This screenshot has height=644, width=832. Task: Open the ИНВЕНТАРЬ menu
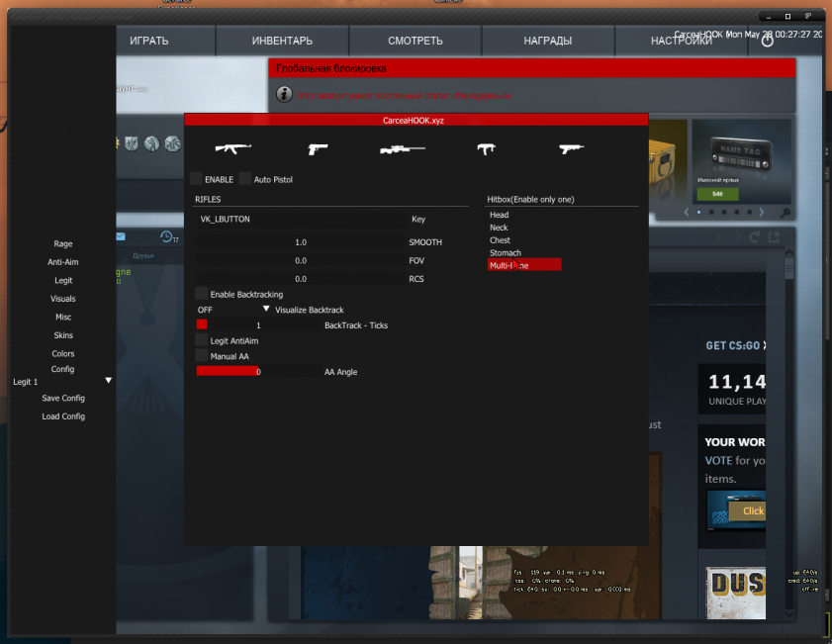[282, 41]
